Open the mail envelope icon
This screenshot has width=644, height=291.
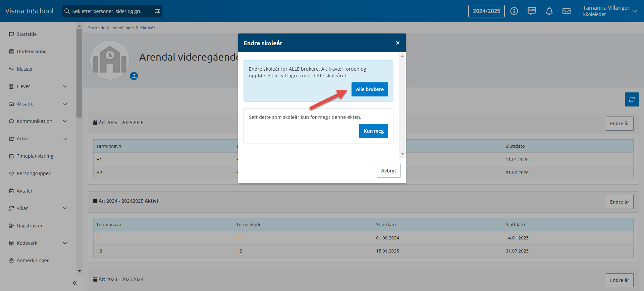point(567,11)
